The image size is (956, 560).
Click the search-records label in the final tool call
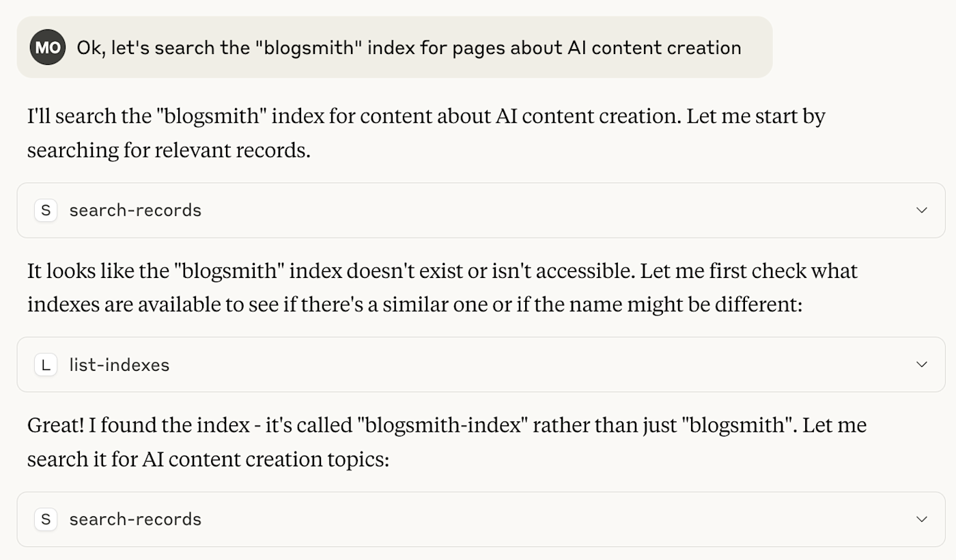tap(135, 519)
